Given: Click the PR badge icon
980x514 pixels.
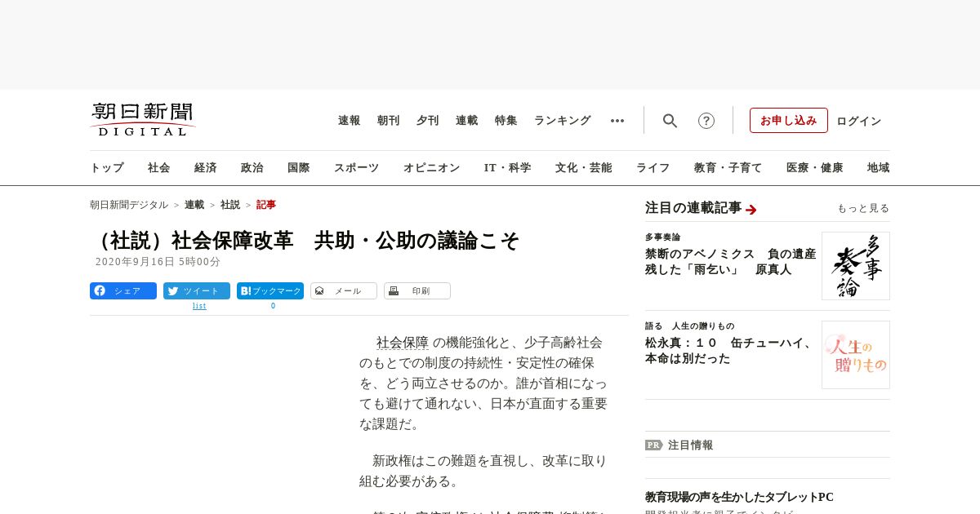Looking at the screenshot, I should point(653,445).
